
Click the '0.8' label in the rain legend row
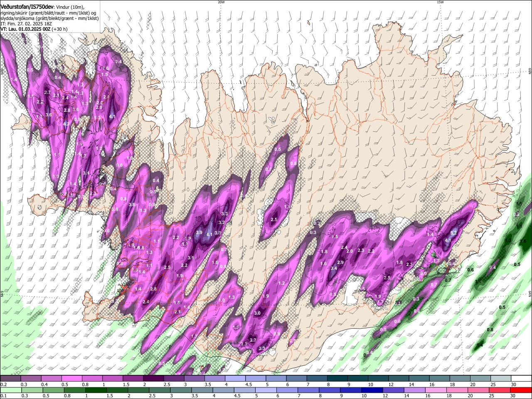[x=67, y=396]
